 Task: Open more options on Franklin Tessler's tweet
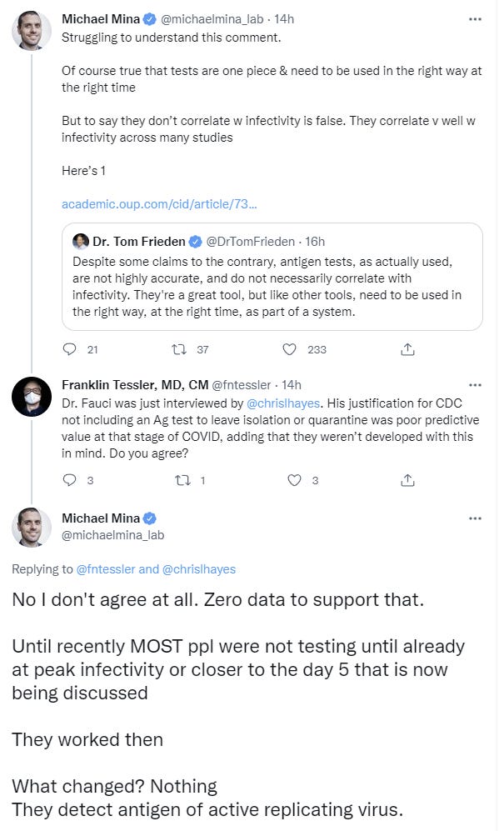(x=475, y=385)
